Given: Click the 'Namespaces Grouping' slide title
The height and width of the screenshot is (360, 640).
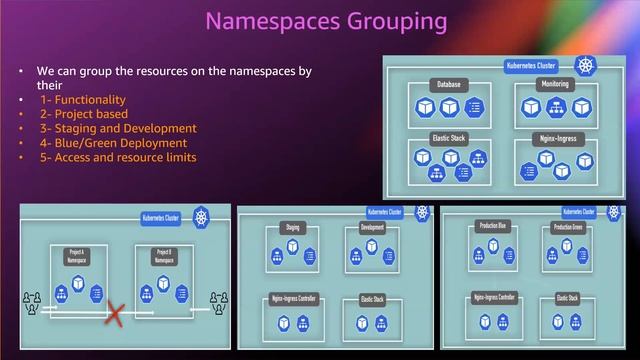Looking at the screenshot, I should [326, 21].
